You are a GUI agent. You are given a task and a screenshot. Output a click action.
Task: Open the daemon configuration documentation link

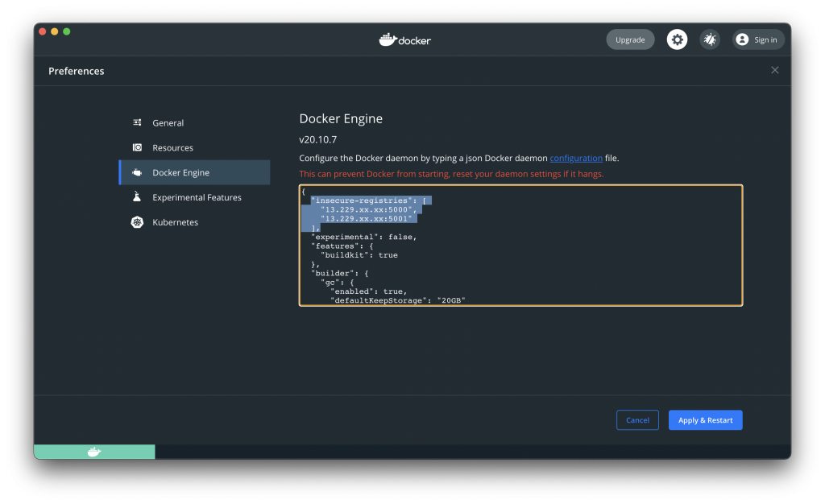tap(576, 158)
